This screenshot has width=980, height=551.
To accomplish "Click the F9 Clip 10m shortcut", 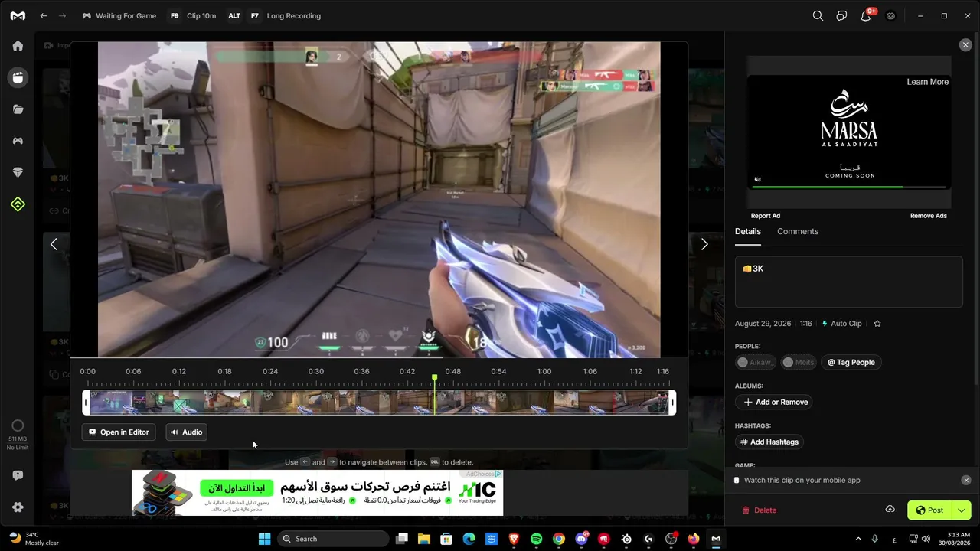I will tap(193, 15).
